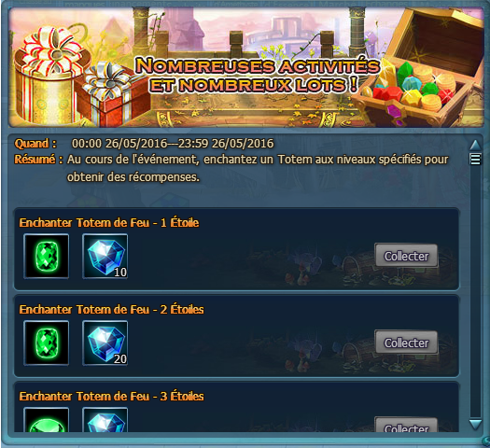Click the blue diamond showing 10
This screenshot has width=490, height=448.
point(105,256)
